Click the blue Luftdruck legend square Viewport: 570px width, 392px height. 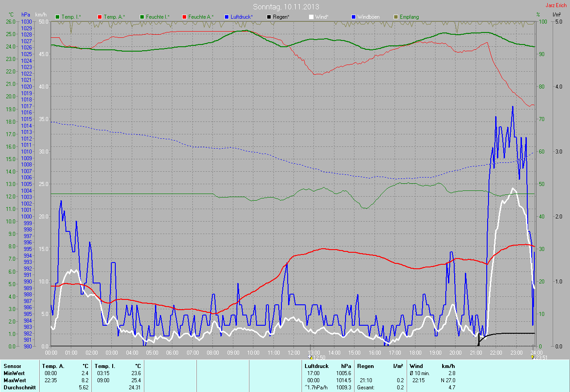[x=227, y=17]
